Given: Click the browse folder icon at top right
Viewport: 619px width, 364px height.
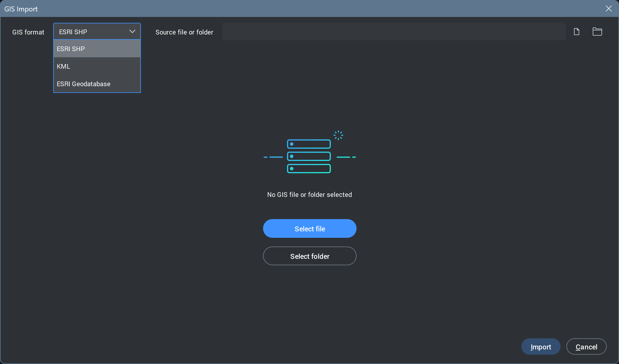Looking at the screenshot, I should coord(597,32).
